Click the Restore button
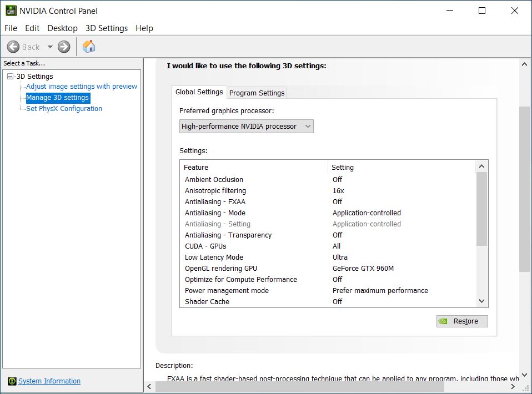Viewport: 532px width, 394px height. coord(462,321)
